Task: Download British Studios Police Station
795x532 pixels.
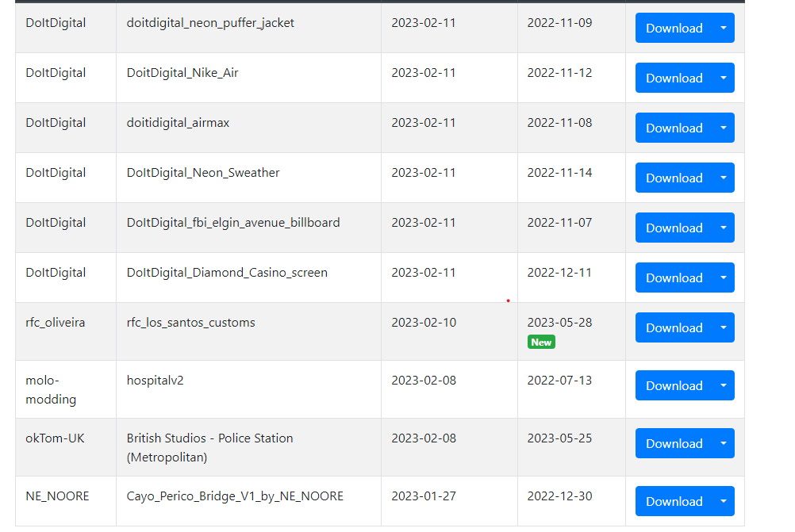Action: 674,443
